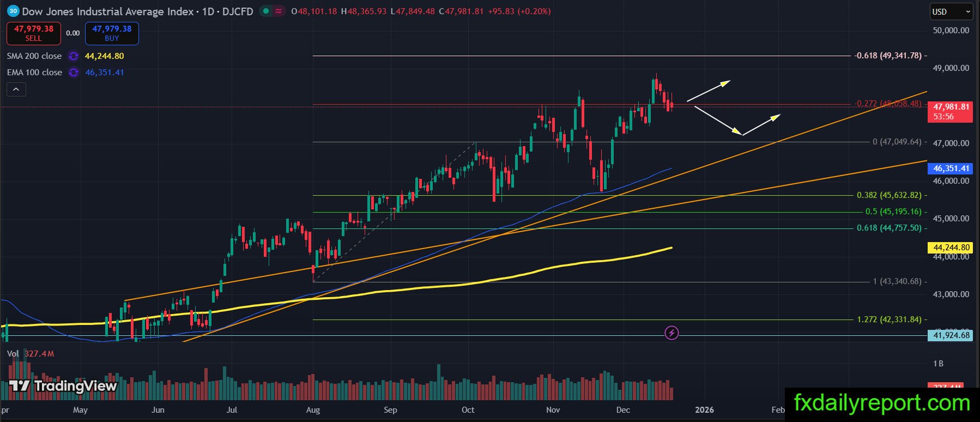Click the 0.00 spread value
Image resolution: width=980 pixels, height=422 pixels.
(73, 33)
